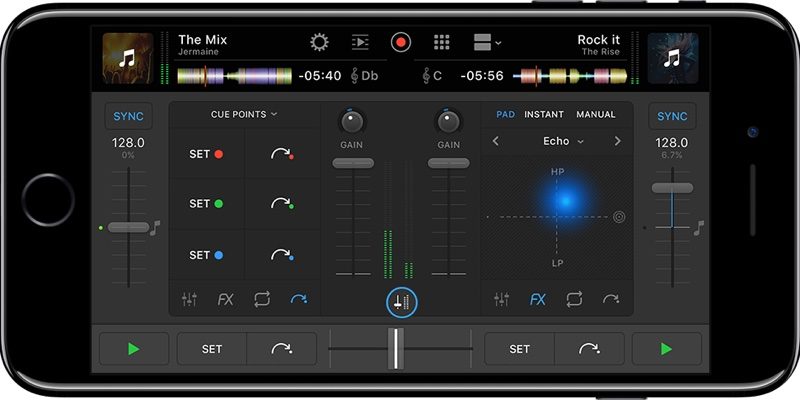Set the green cue point

[x=206, y=204]
